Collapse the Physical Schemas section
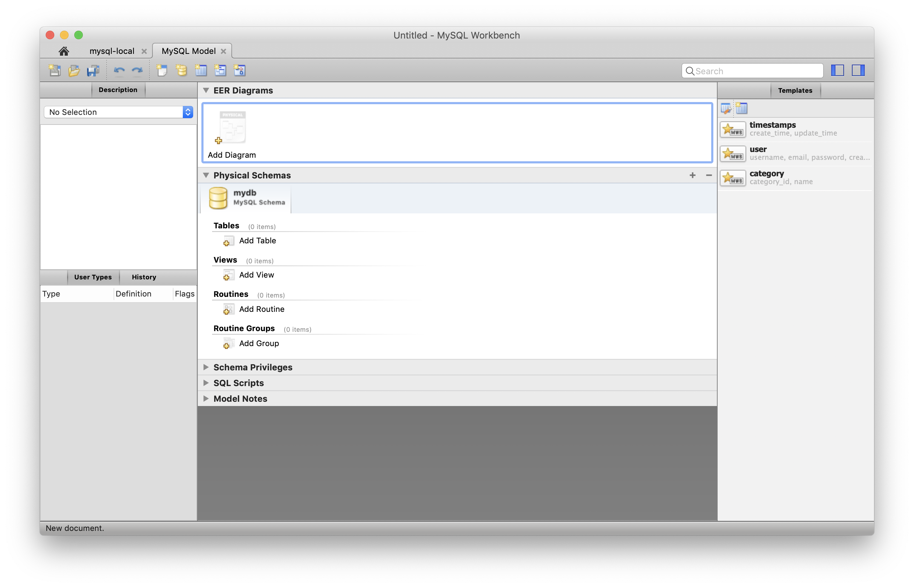 pos(206,175)
